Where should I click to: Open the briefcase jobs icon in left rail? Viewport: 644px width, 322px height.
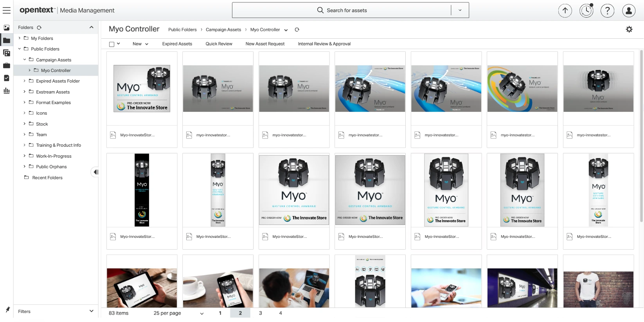pos(7,65)
